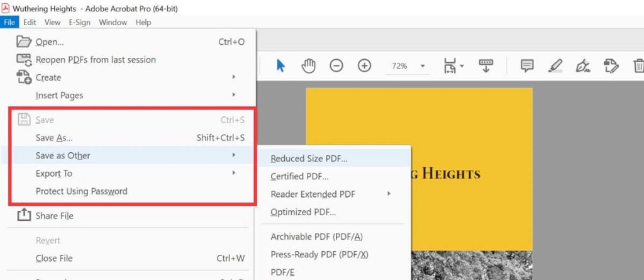Expand the Create submenu
The width and height of the screenshot is (644, 280).
pyautogui.click(x=128, y=77)
